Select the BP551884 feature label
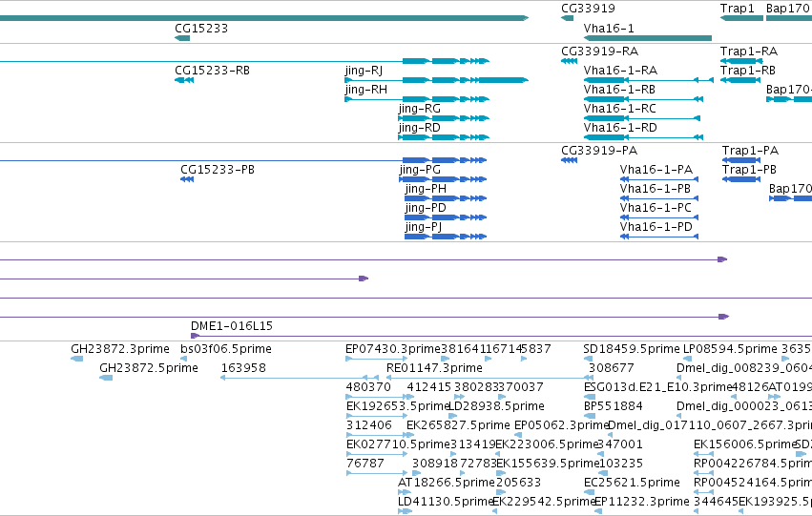This screenshot has height=516, width=812. [614, 406]
